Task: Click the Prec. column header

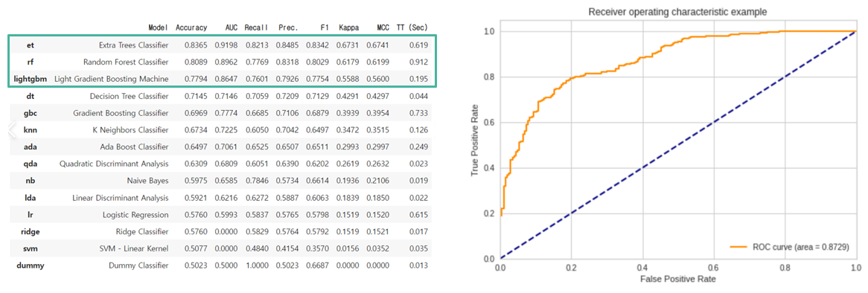Action: 288,27
